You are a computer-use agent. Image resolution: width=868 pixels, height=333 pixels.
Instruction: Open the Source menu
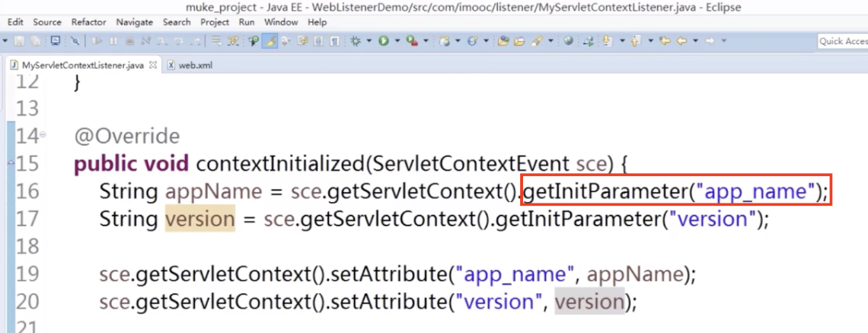coord(47,22)
